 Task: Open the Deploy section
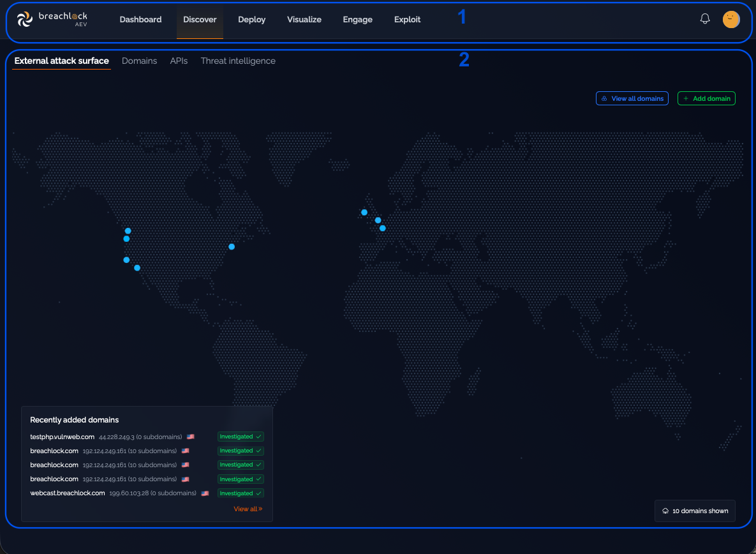click(x=251, y=20)
